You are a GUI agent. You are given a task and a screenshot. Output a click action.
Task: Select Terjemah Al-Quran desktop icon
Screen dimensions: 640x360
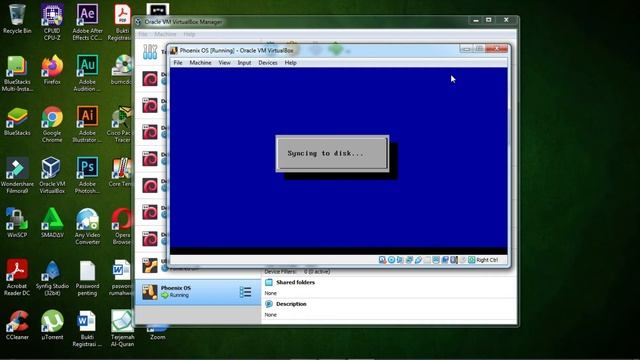(122, 329)
